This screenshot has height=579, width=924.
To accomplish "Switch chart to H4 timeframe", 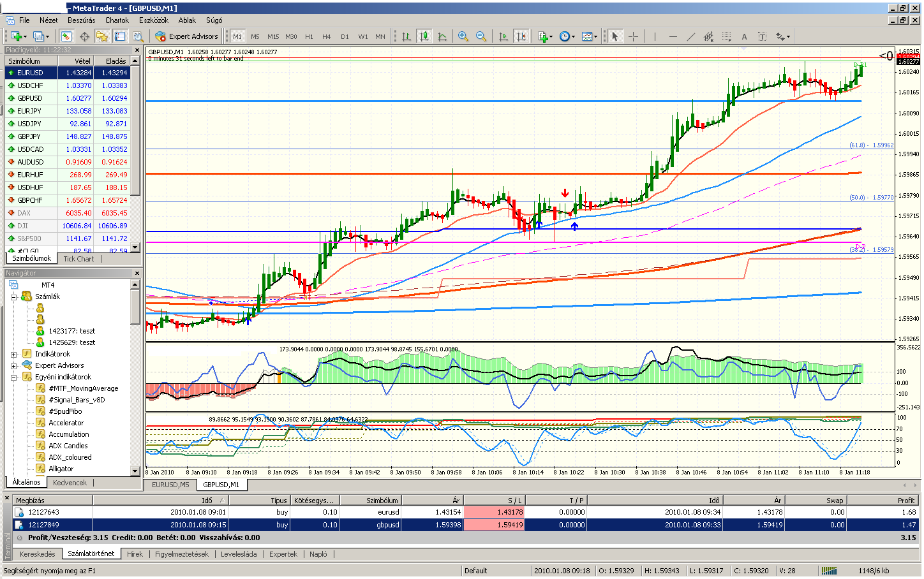I will (327, 36).
